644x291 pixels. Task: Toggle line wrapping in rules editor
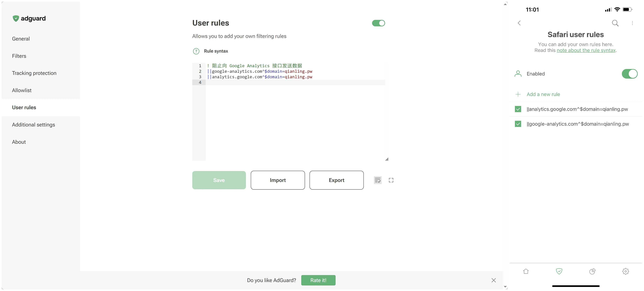[x=377, y=180]
